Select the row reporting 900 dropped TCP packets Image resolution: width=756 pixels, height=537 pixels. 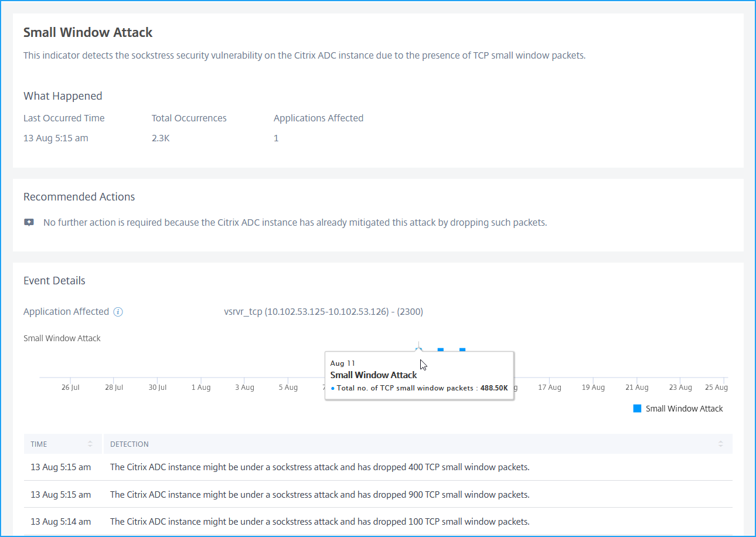coord(378,494)
